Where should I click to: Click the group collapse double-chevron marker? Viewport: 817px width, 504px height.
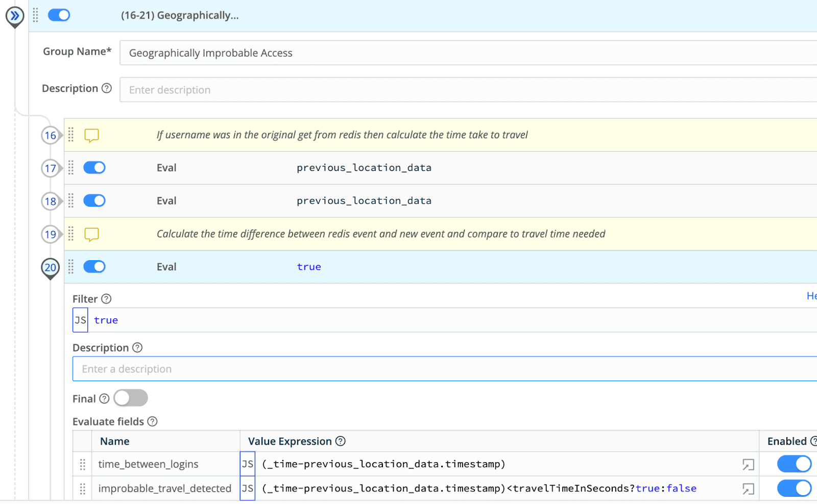[15, 16]
